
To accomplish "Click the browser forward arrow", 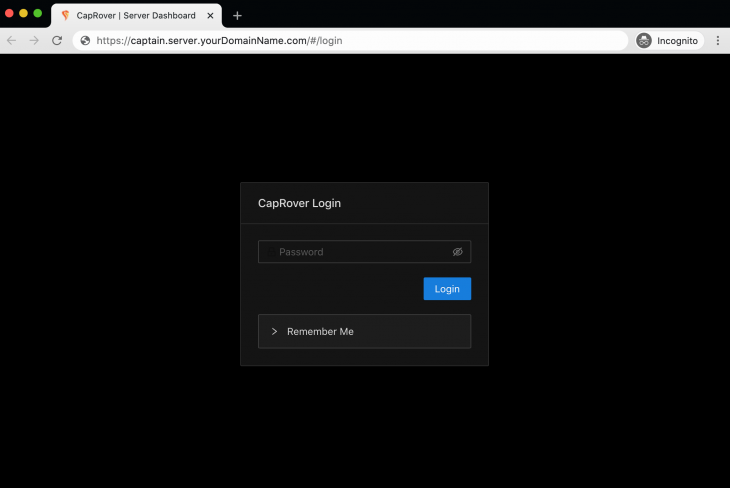I will click(34, 41).
